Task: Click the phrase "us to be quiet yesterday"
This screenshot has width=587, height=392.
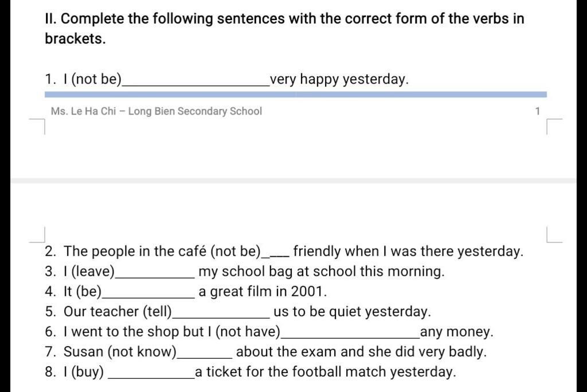Action: tap(351, 312)
